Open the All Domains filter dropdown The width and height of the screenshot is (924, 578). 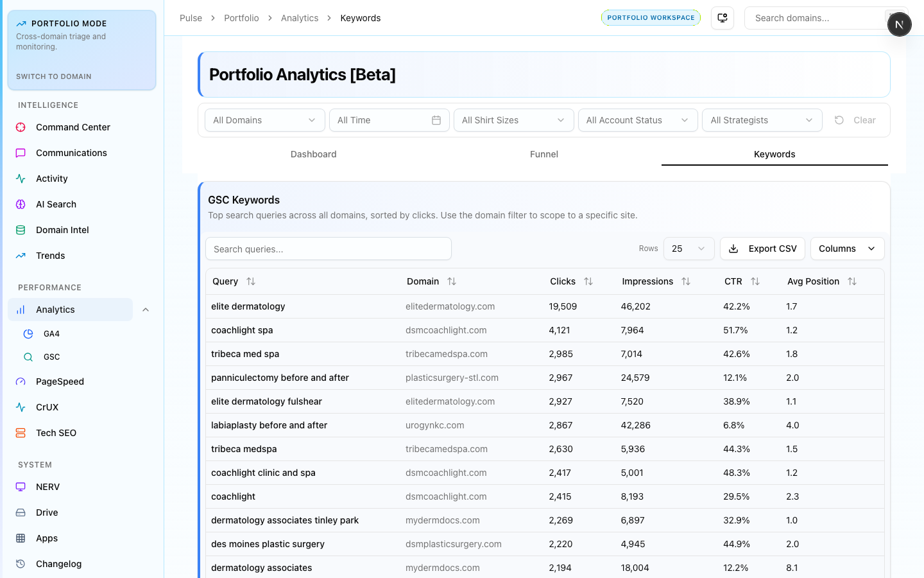coord(264,120)
